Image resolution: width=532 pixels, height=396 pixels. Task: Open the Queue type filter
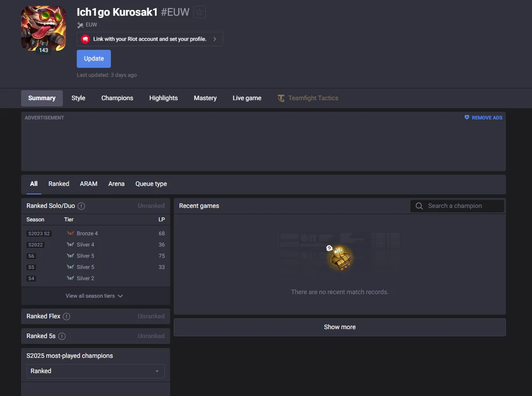coord(151,184)
